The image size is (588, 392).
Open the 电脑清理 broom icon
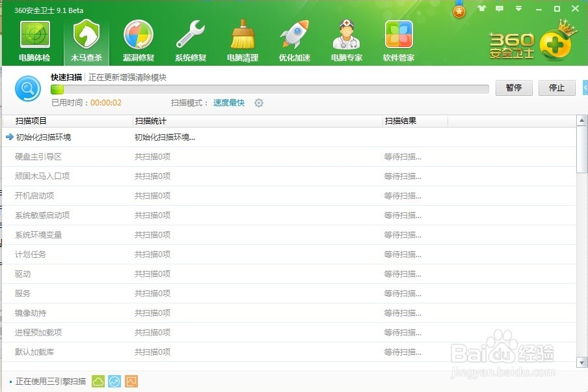pyautogui.click(x=243, y=34)
